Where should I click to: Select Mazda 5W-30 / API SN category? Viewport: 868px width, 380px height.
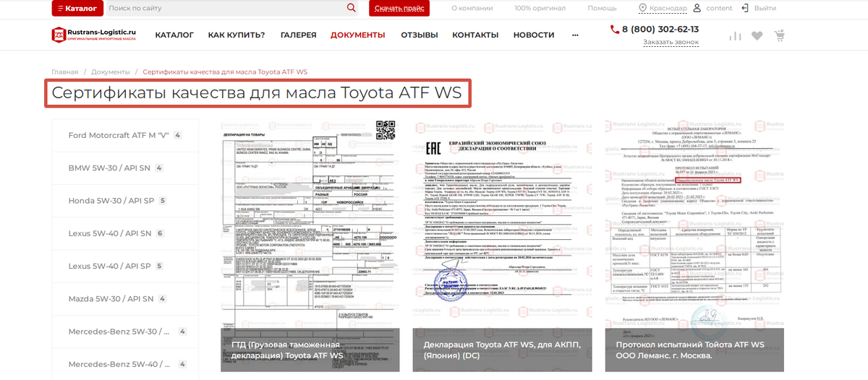click(125, 298)
